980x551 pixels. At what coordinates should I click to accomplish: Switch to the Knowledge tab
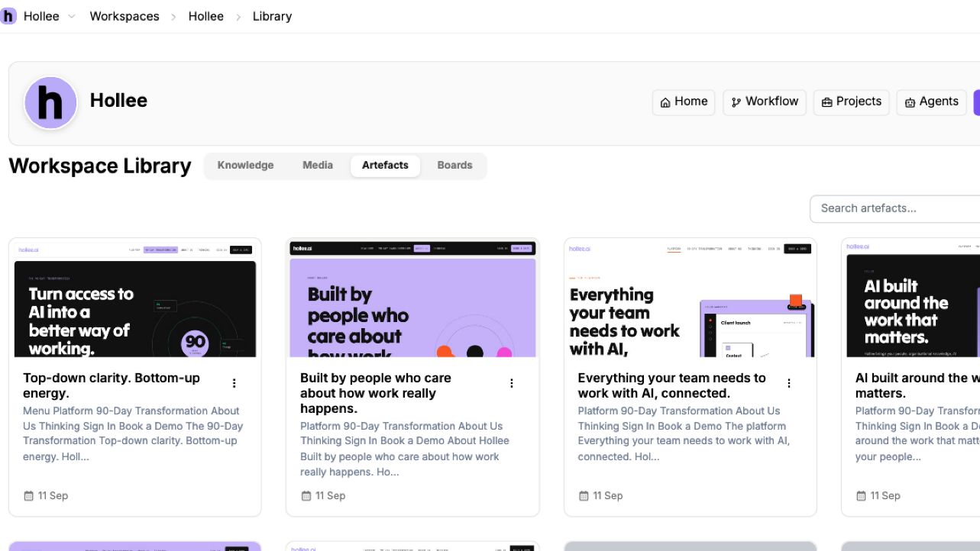click(245, 166)
